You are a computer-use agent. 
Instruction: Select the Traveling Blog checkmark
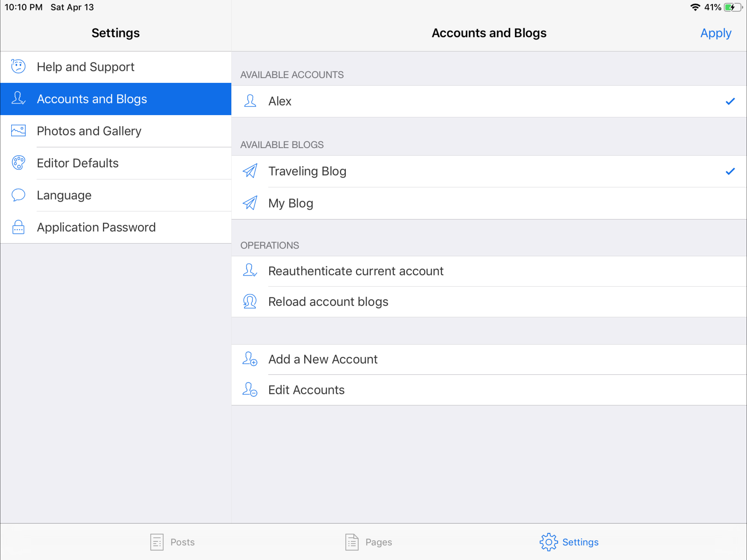coord(730,171)
